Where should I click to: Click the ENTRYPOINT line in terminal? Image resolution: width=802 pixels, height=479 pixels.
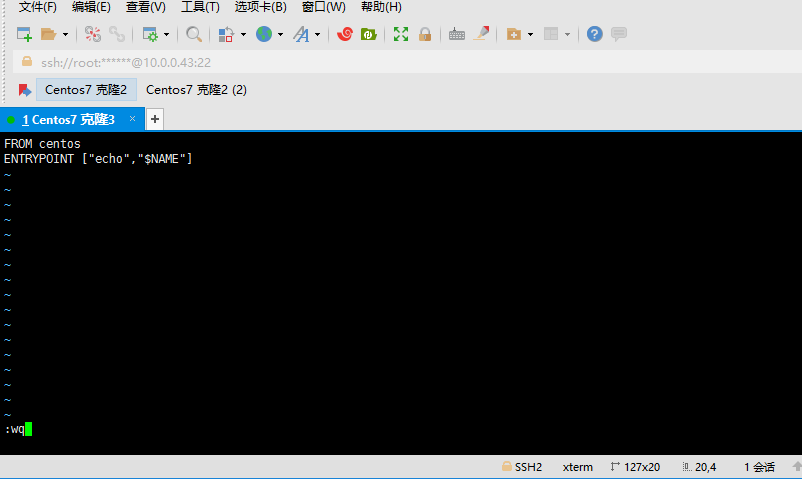[98, 159]
